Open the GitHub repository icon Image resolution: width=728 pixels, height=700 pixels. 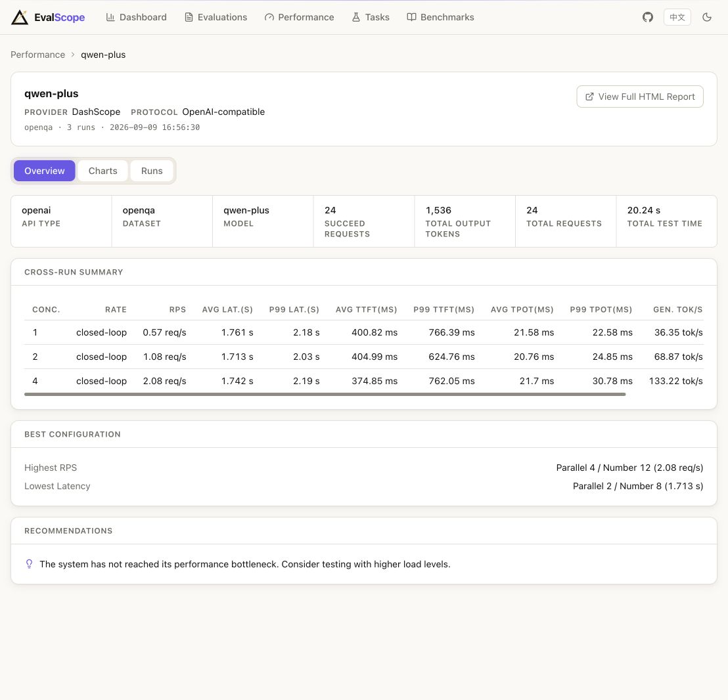click(x=648, y=17)
